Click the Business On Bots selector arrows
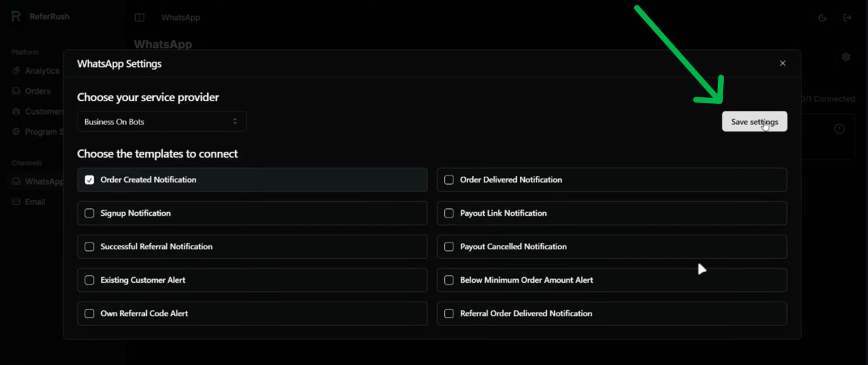868x365 pixels. pyautogui.click(x=235, y=122)
